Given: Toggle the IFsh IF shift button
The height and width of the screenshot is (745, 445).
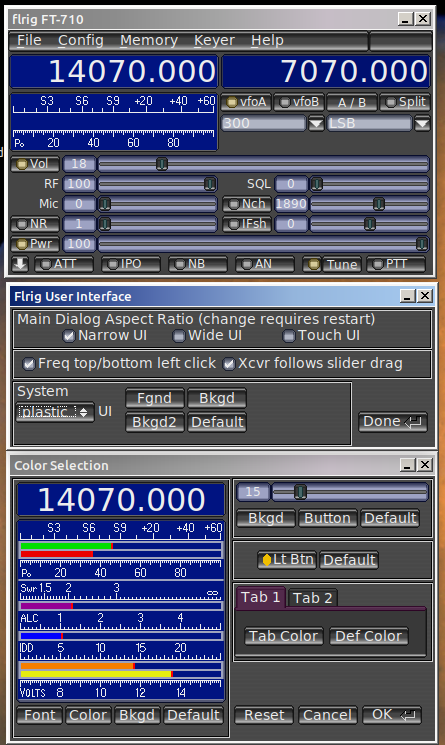Looking at the screenshot, I should pos(247,224).
